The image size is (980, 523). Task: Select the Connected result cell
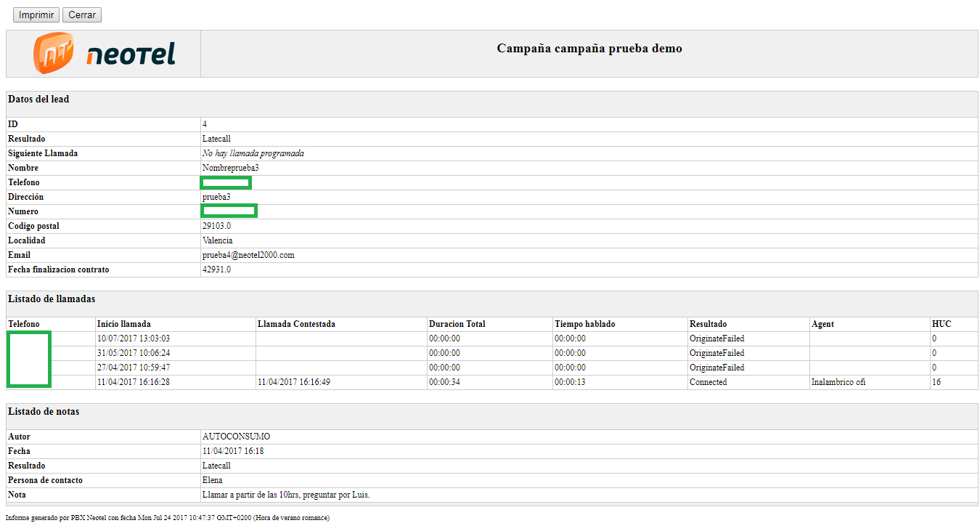click(x=708, y=382)
